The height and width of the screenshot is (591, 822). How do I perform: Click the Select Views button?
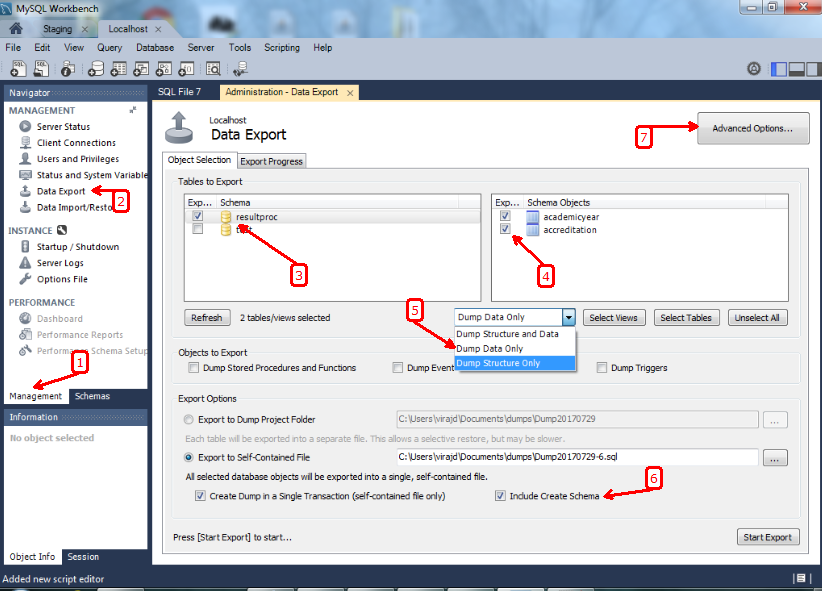613,318
